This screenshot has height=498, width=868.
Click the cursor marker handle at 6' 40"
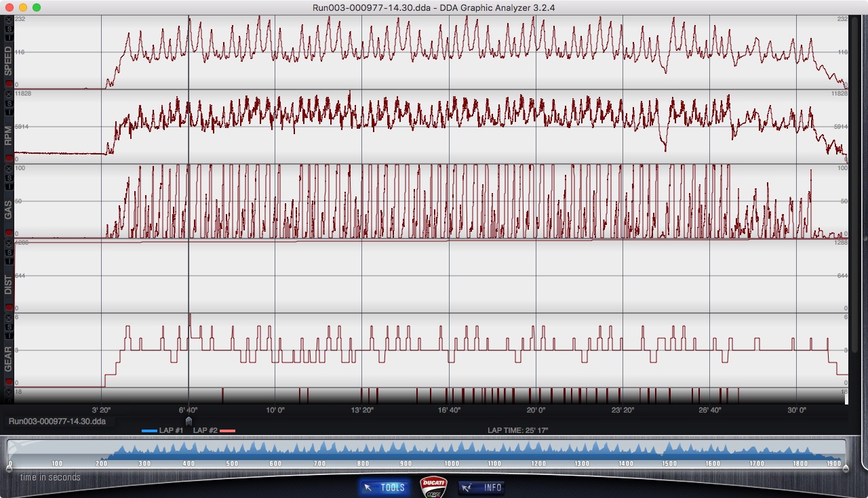click(x=189, y=421)
